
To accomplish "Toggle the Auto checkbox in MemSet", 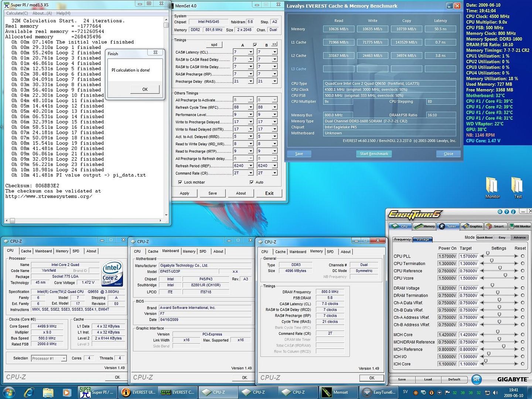I will [x=252, y=182].
